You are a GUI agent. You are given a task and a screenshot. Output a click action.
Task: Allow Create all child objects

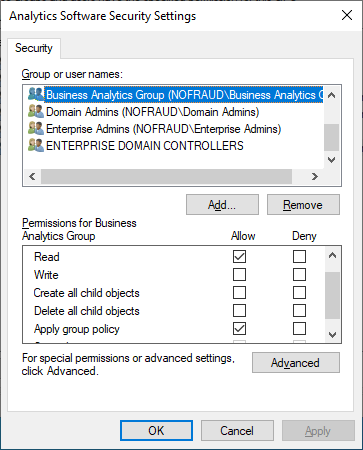tap(239, 293)
